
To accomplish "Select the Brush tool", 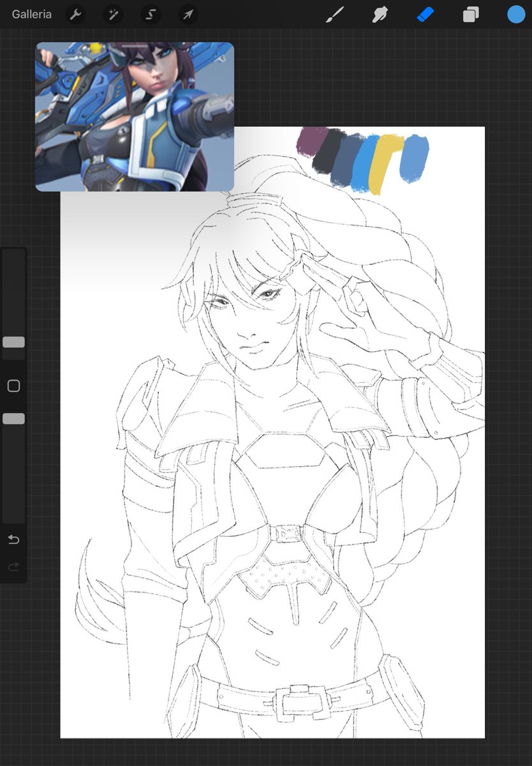I will (x=334, y=14).
